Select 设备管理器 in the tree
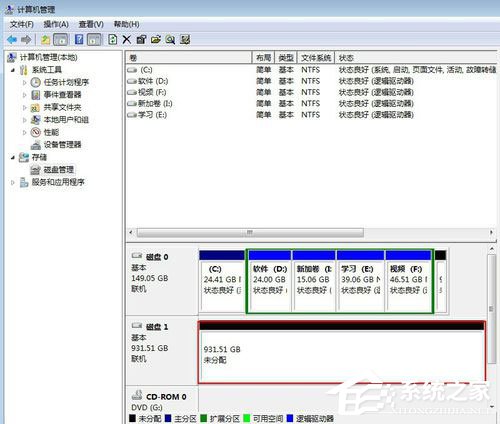Viewport: 500px width, 424px height. 63,145
